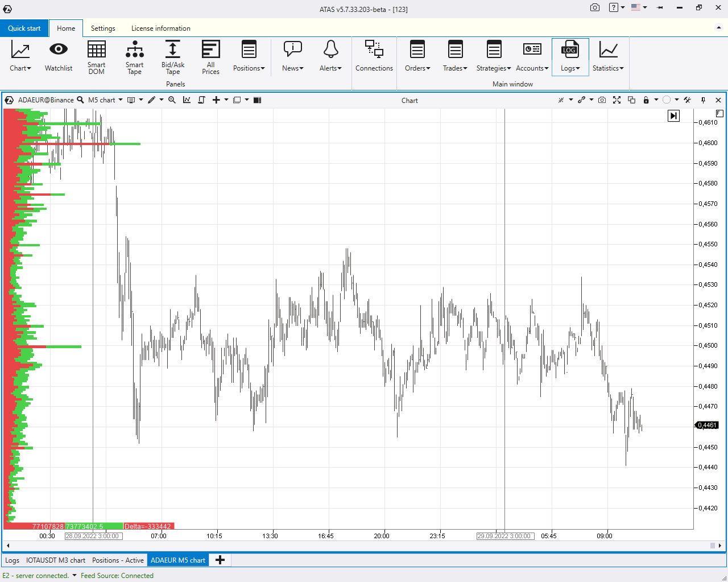Switch to the IOTAUSDT M3 chart tab

click(56, 560)
